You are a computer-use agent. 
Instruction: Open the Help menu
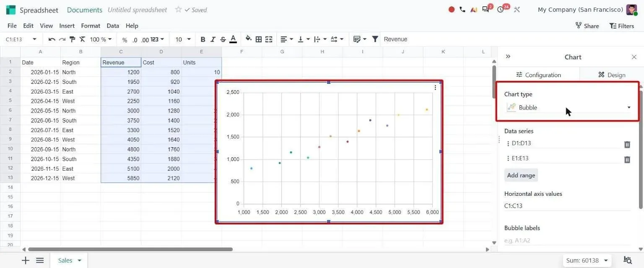click(132, 26)
